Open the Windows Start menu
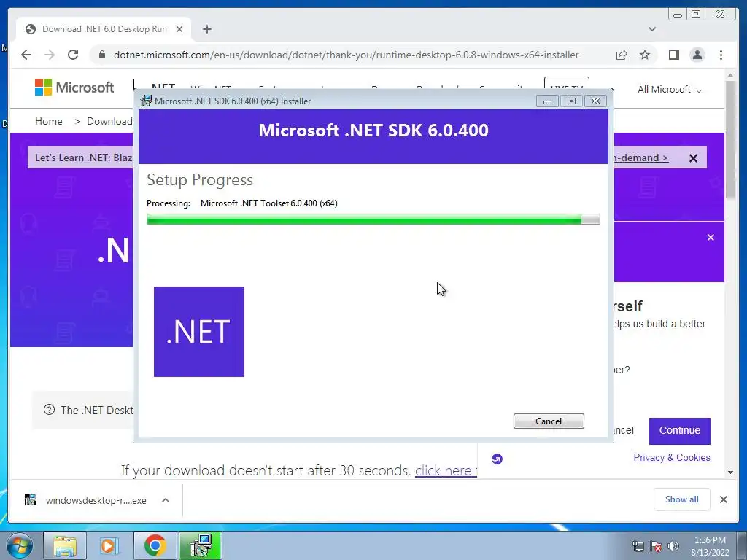747x560 pixels. tap(19, 545)
